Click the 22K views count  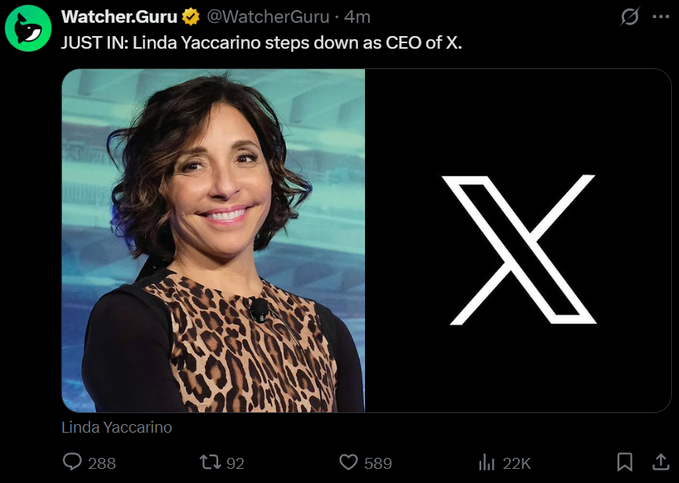click(516, 463)
